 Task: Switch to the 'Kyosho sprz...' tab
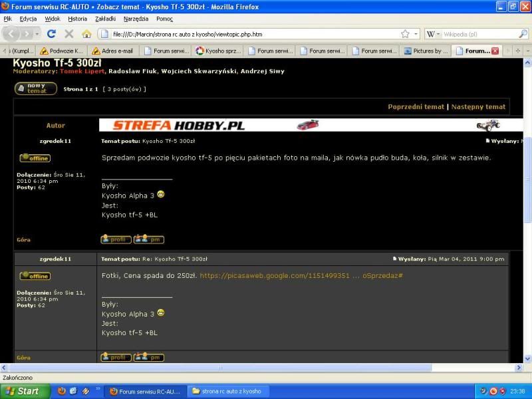pos(219,51)
